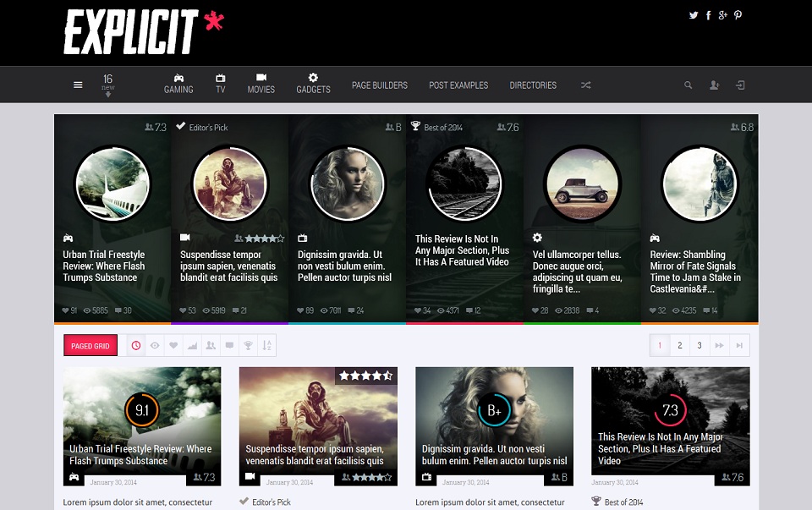The width and height of the screenshot is (812, 510).
Task: Click gear category icon on Vel ullamcorper card
Action: (538, 238)
